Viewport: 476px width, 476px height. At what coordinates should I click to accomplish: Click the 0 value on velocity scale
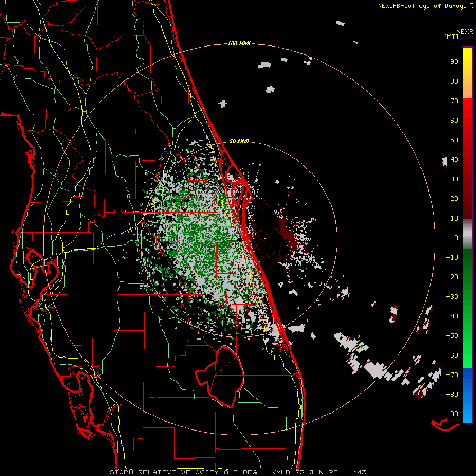point(456,237)
